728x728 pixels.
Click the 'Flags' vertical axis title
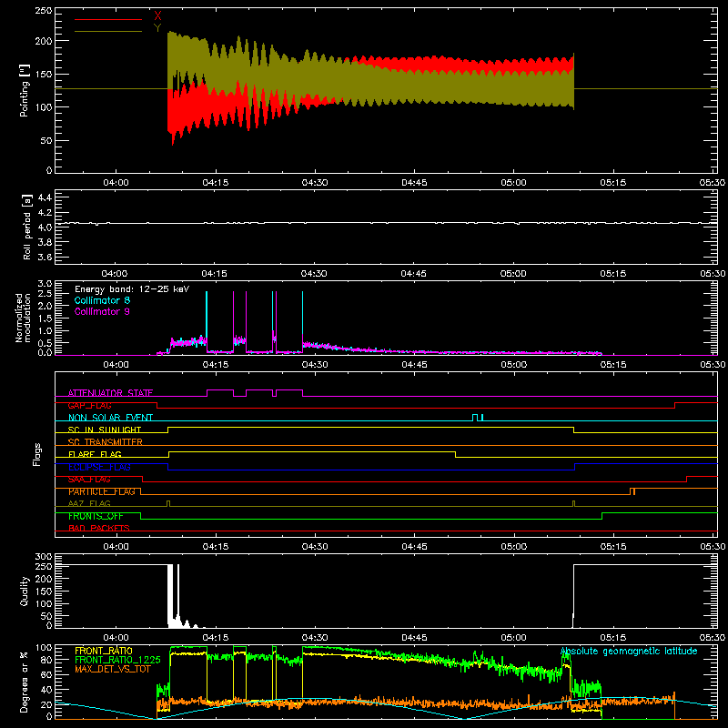tap(37, 454)
